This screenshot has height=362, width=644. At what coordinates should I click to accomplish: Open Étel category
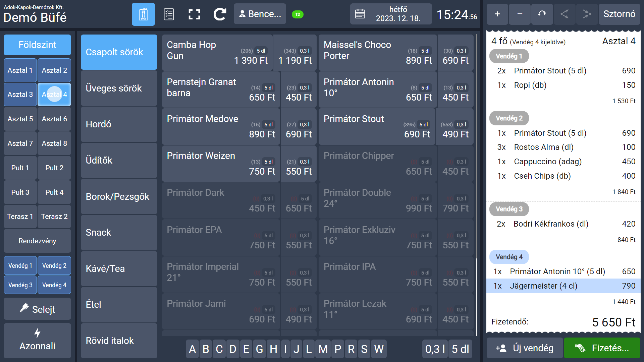click(x=119, y=305)
